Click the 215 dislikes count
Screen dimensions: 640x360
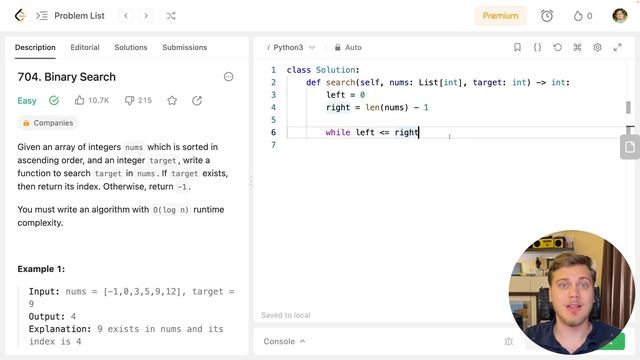[144, 100]
